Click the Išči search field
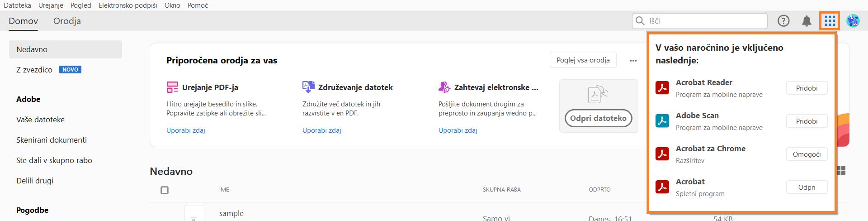Screen dimensions: 868x221 click(700, 21)
